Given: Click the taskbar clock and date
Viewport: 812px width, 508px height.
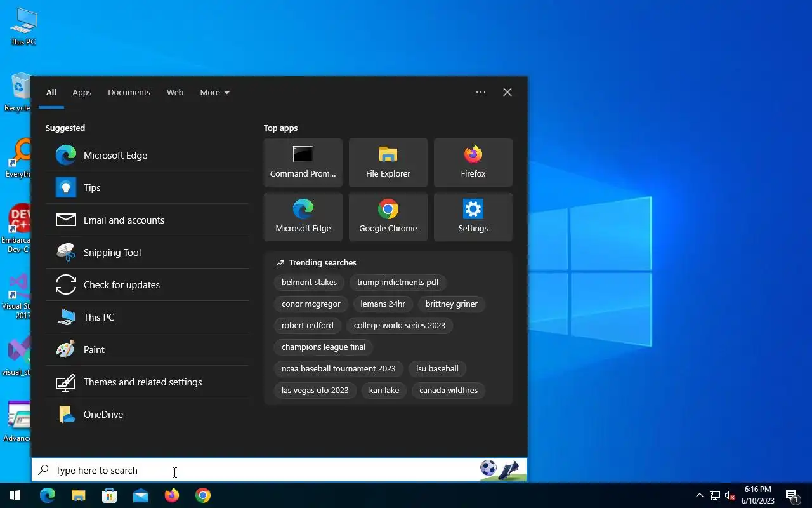Looking at the screenshot, I should click(757, 495).
